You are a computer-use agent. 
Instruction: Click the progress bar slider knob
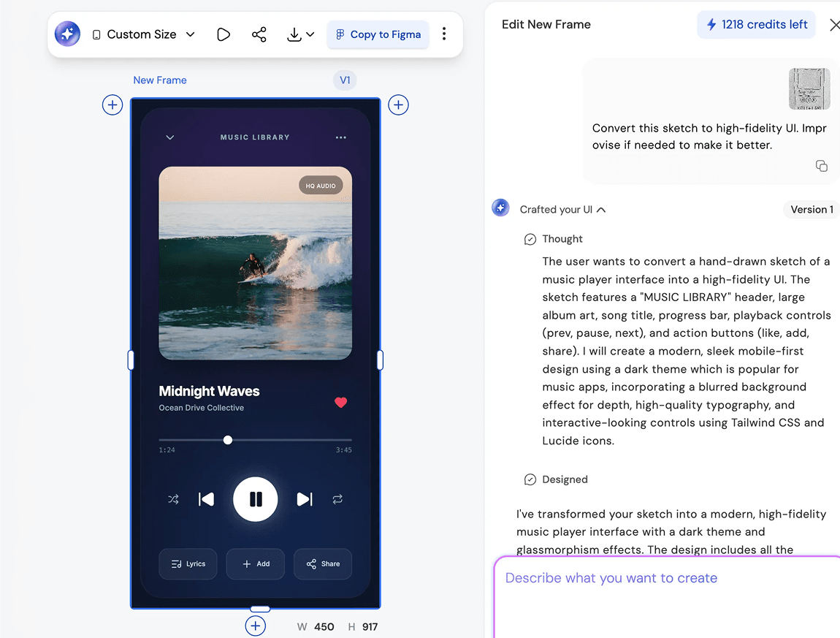(228, 440)
